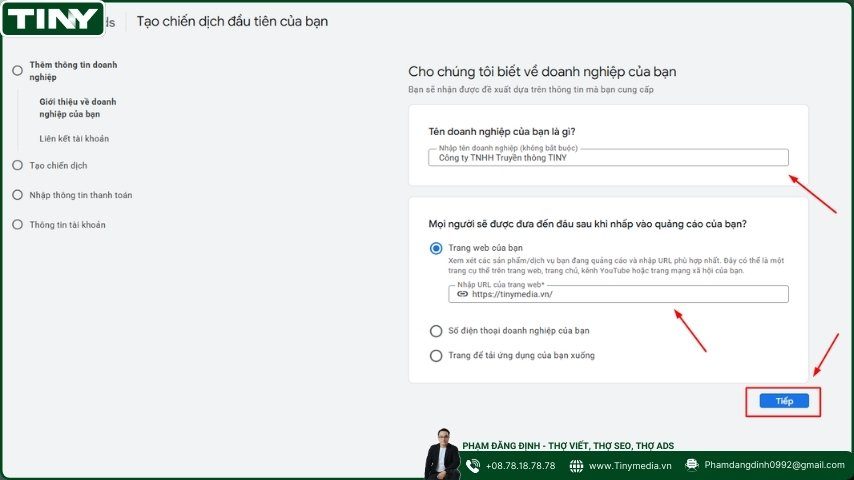This screenshot has width=854, height=480.
Task: Select Số điện thoại doanh nghiệp radio option
Action: [435, 331]
